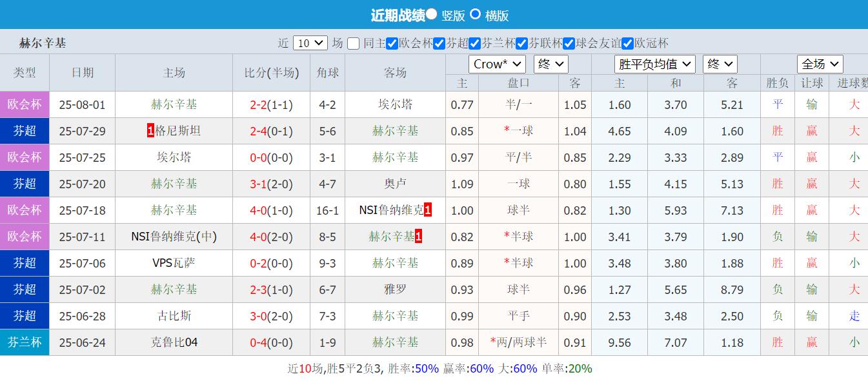Click red card badge next to 格尼斯坦
Image resolution: width=868 pixels, height=381 pixels.
(149, 131)
